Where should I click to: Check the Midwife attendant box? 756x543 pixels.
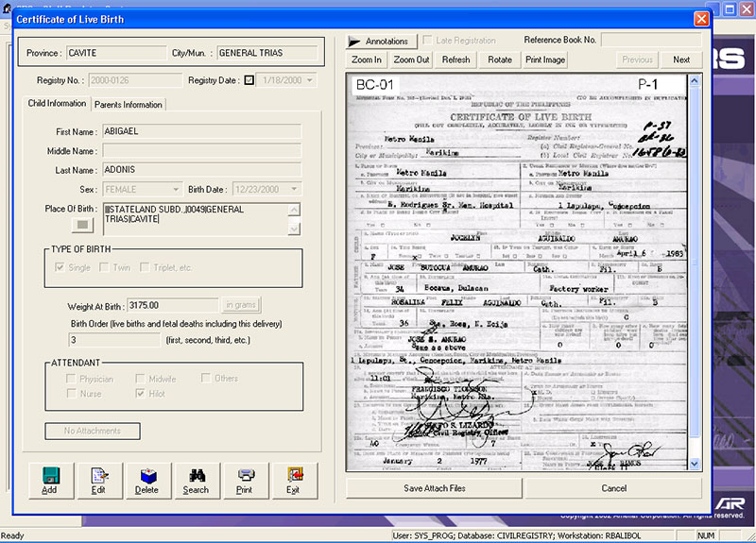pyautogui.click(x=140, y=379)
